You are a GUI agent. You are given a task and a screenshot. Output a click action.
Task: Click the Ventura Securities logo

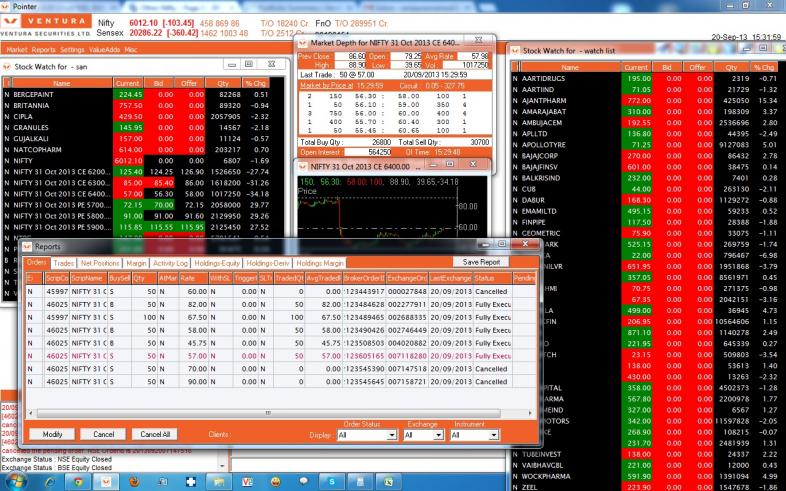coord(46,25)
